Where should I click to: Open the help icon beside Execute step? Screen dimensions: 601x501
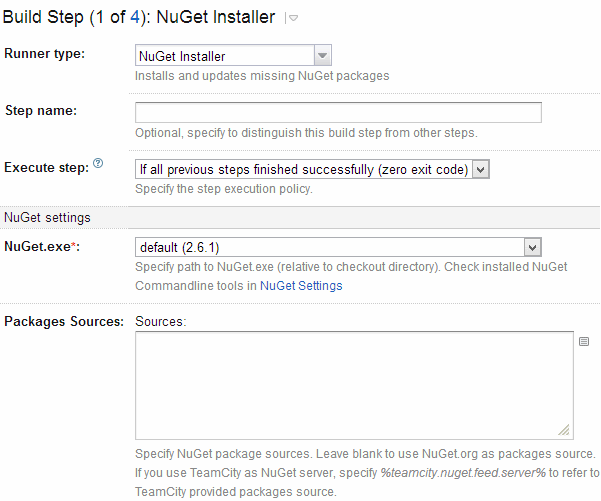tap(98, 163)
